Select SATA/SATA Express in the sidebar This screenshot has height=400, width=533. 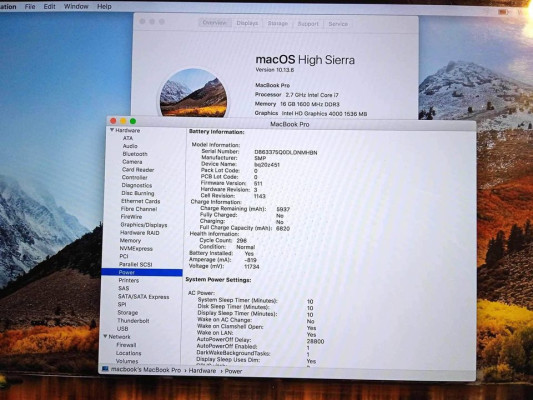[x=143, y=297]
